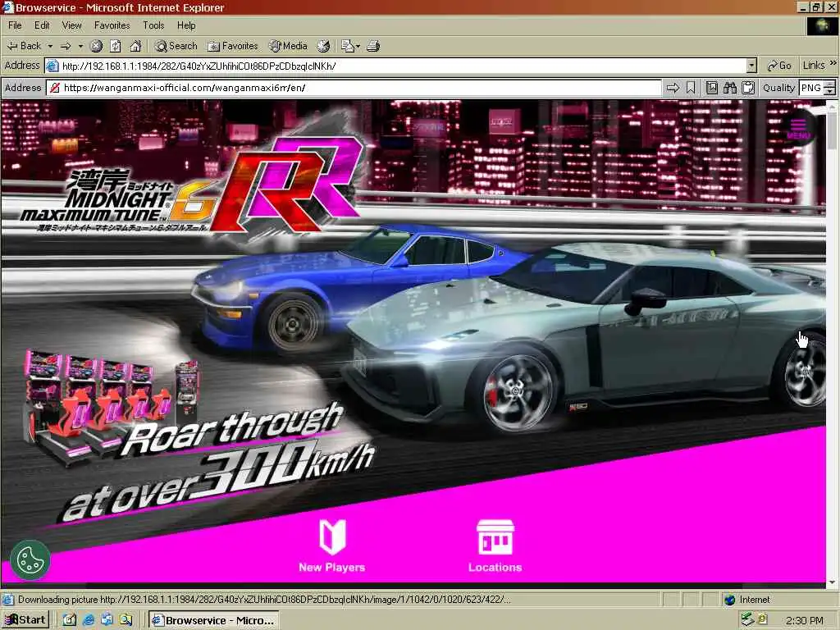Expand the IE address bar dropdown

pyautogui.click(x=751, y=66)
